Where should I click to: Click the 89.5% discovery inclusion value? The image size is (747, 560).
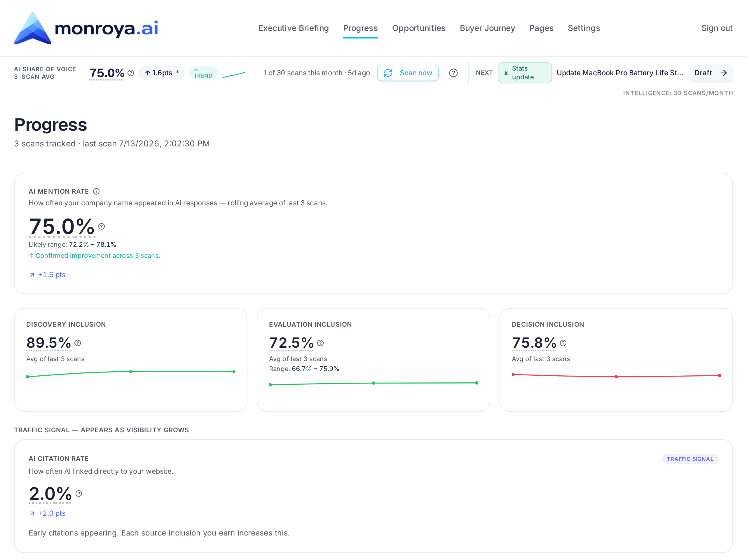pyautogui.click(x=49, y=343)
